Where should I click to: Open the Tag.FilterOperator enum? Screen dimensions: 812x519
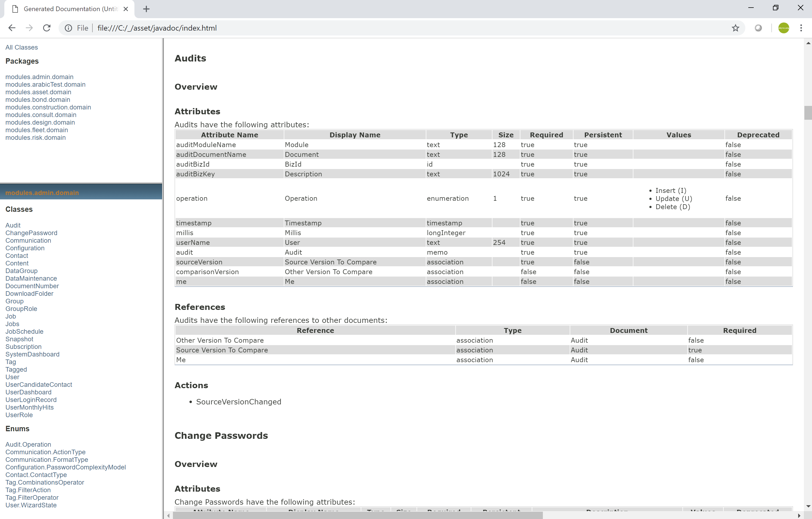point(32,497)
